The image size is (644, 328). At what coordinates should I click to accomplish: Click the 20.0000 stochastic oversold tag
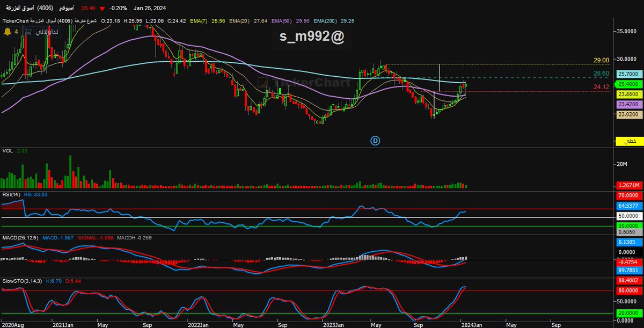pos(630,312)
